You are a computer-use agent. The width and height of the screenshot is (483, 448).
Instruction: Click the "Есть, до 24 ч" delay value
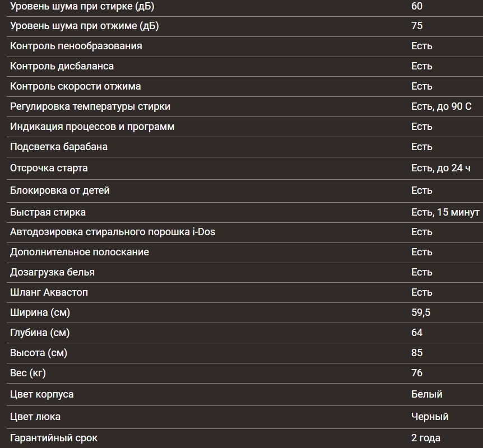[440, 168]
